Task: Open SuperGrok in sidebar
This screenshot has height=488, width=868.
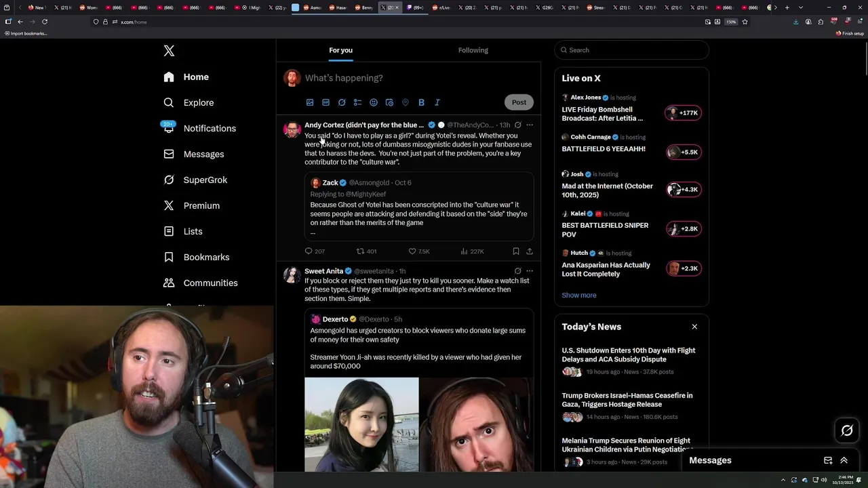Action: tap(195, 180)
